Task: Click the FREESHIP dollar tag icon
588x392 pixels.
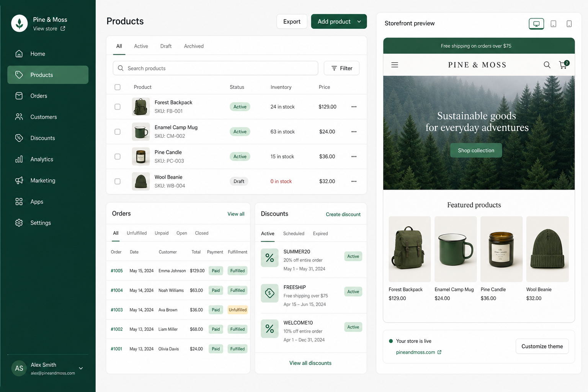Action: pos(269,293)
